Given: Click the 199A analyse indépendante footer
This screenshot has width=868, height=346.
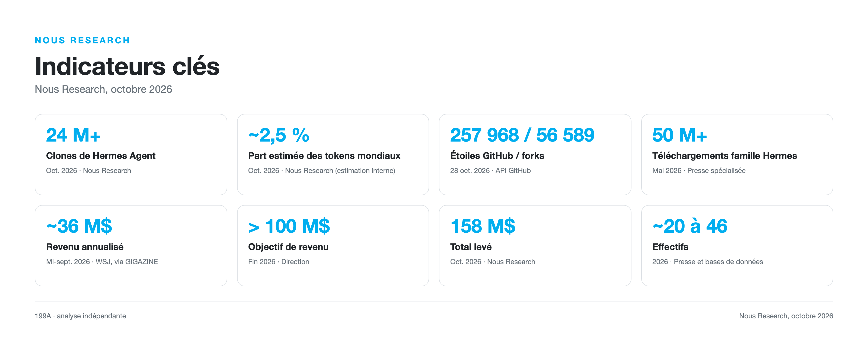Looking at the screenshot, I should click(80, 316).
